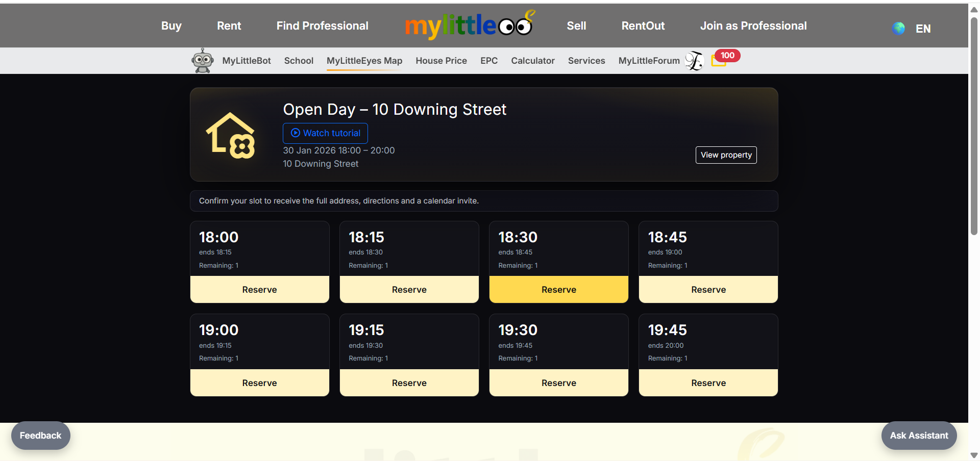Open the Watch tutorial link
The height and width of the screenshot is (461, 980).
pos(325,133)
